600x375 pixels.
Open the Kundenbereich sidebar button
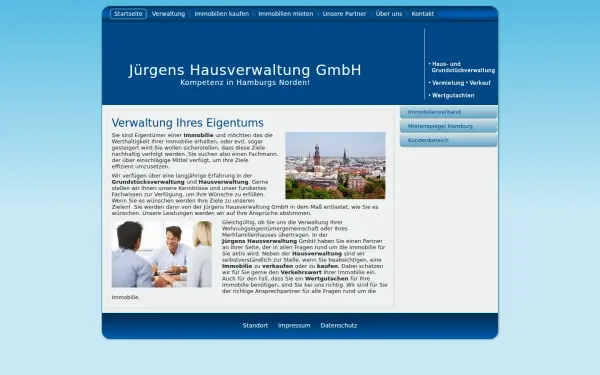click(448, 140)
